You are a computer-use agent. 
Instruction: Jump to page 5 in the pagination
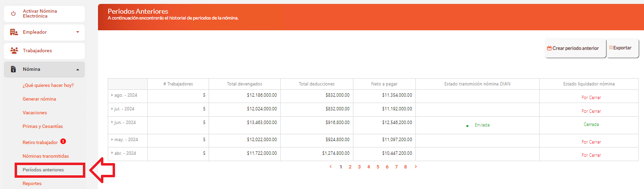[x=378, y=167]
